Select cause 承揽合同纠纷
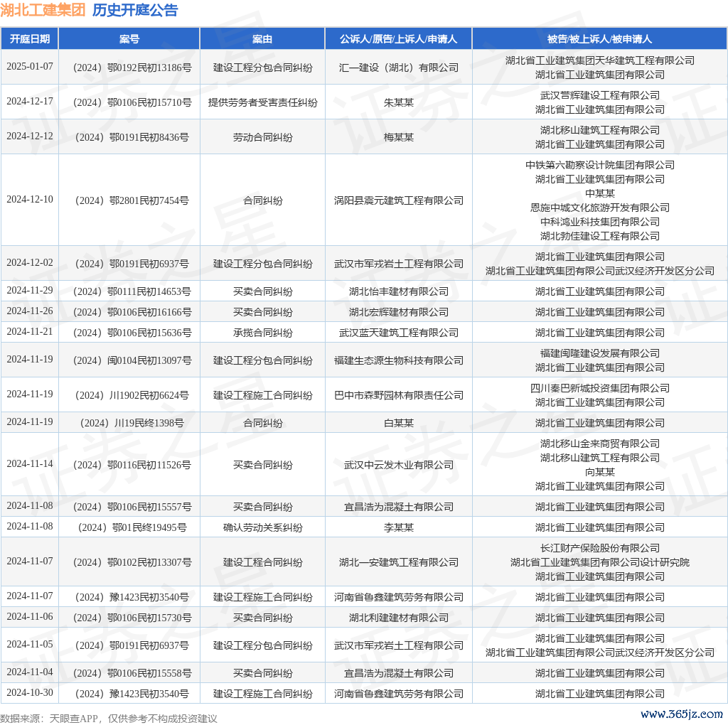 (262, 333)
